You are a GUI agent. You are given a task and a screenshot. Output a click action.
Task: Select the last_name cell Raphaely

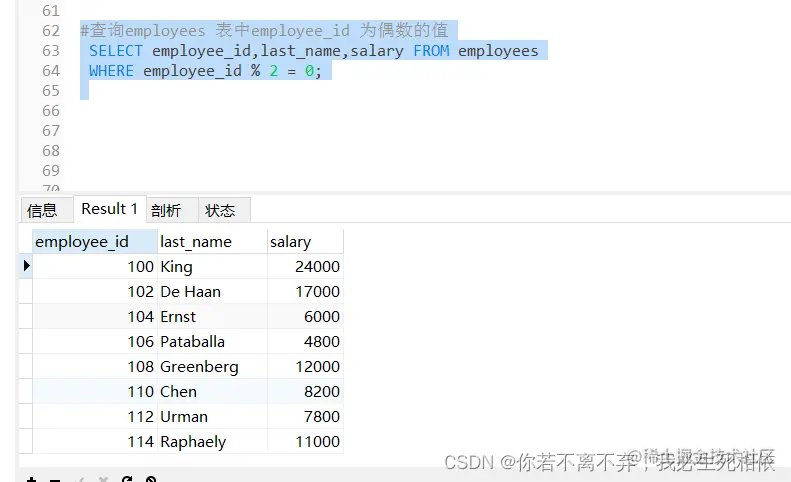click(x=212, y=441)
